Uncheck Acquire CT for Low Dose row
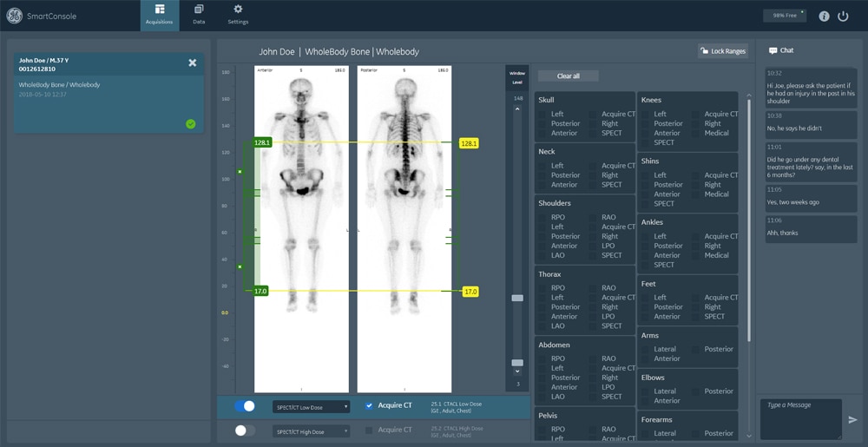The width and height of the screenshot is (868, 447). click(x=369, y=406)
